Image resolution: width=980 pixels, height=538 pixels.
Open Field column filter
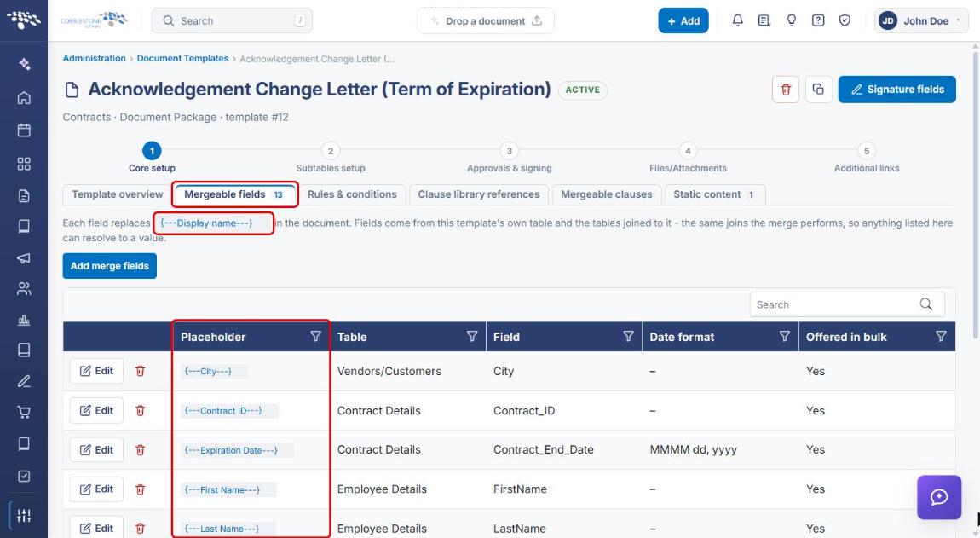click(x=628, y=337)
